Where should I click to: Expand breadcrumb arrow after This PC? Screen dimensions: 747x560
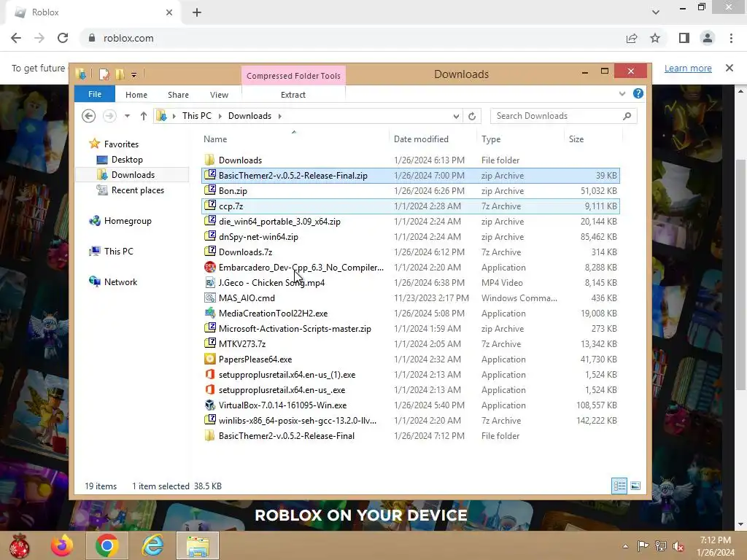(x=220, y=116)
